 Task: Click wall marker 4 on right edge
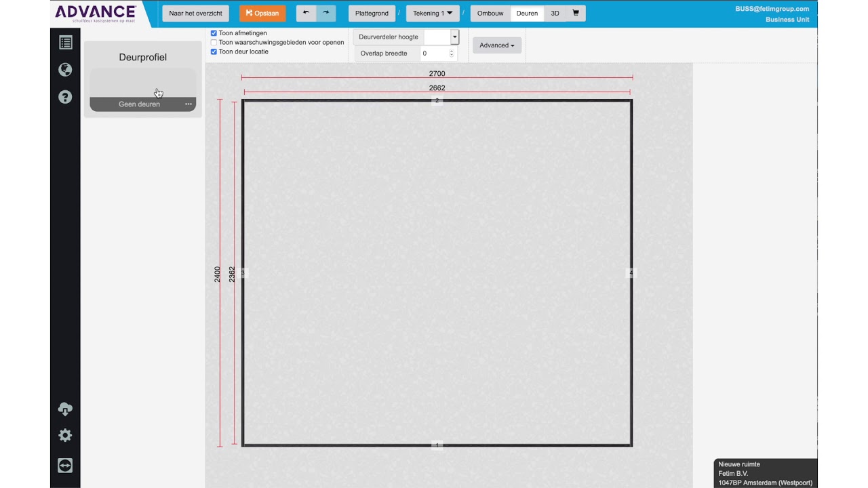pyautogui.click(x=631, y=272)
